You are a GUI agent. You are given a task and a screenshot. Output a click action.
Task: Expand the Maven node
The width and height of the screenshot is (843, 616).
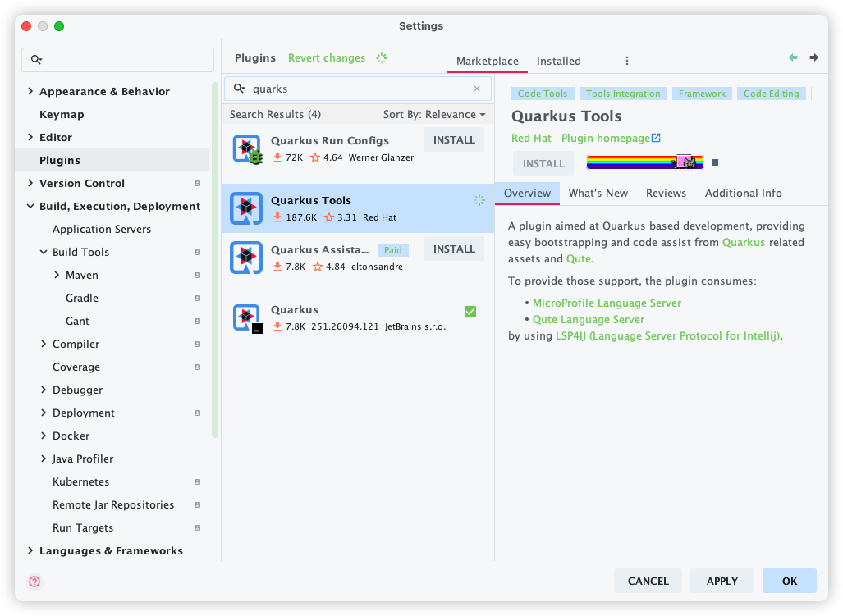click(x=57, y=275)
